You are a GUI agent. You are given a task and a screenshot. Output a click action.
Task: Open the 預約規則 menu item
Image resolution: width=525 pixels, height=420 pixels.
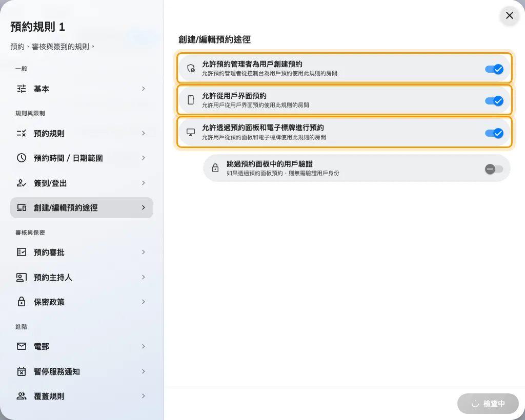coord(82,133)
